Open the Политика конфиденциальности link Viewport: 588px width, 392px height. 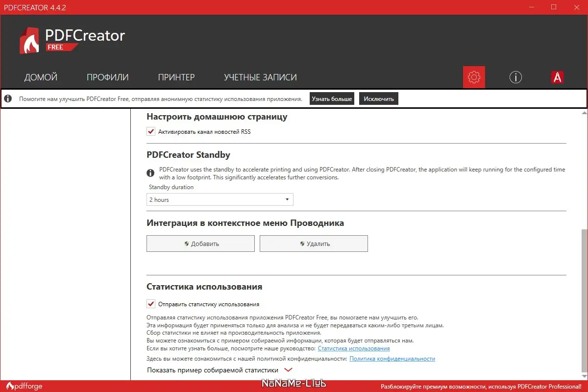[x=392, y=359]
